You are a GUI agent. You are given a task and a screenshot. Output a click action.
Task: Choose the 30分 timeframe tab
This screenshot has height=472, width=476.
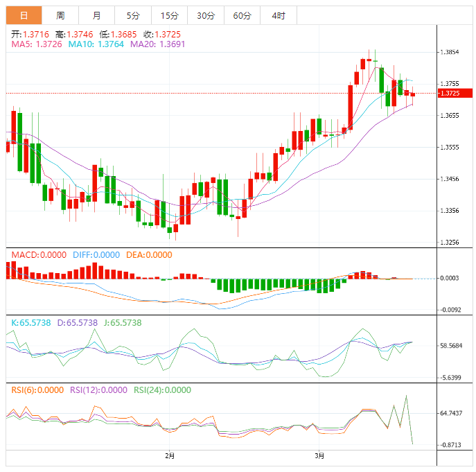[x=206, y=15]
